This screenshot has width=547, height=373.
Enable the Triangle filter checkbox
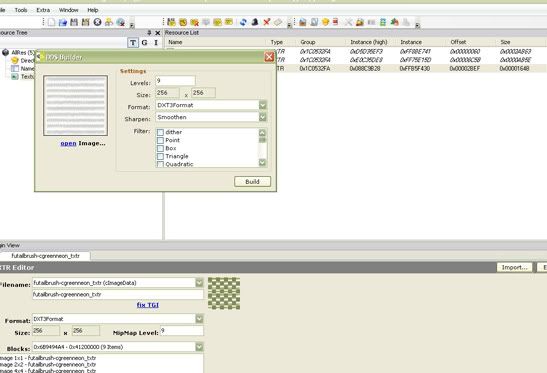pos(160,156)
